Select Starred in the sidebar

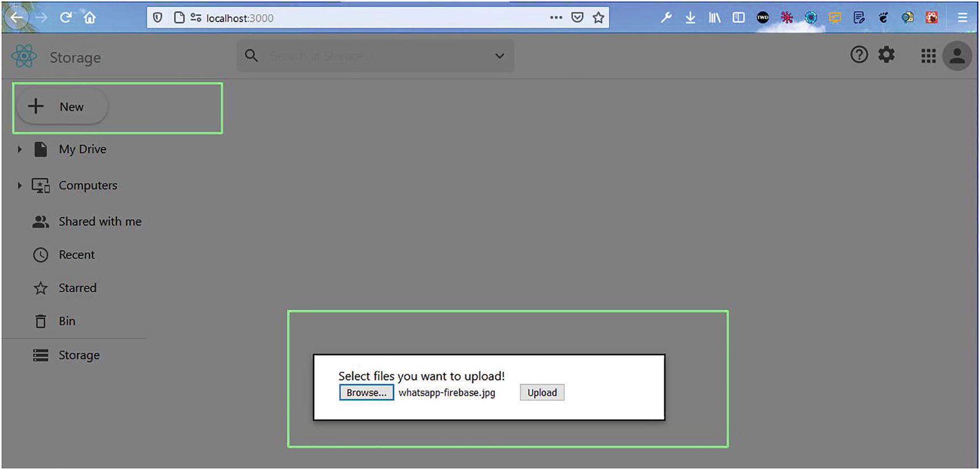[77, 288]
